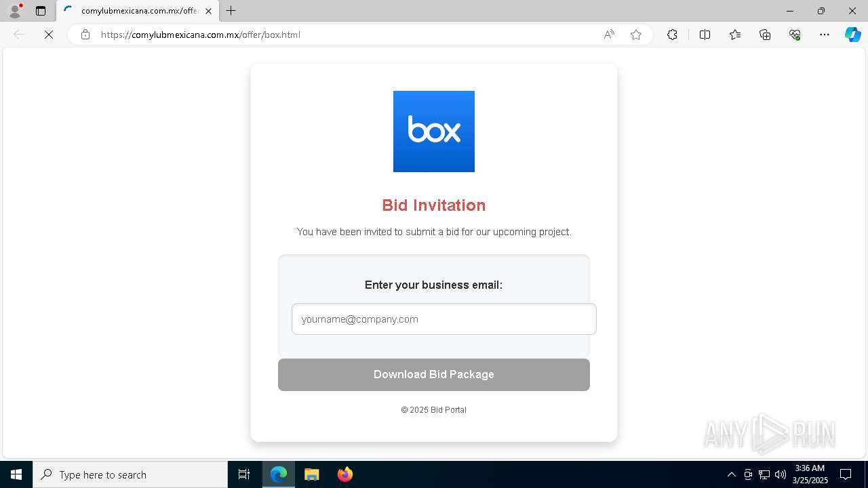Image resolution: width=868 pixels, height=488 pixels.
Task: Open a new tab with plus button
Action: click(x=231, y=11)
